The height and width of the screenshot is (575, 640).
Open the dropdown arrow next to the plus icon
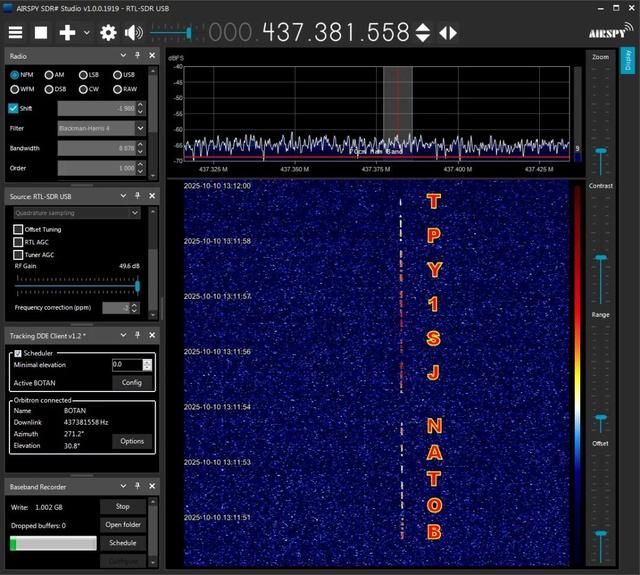[86, 32]
